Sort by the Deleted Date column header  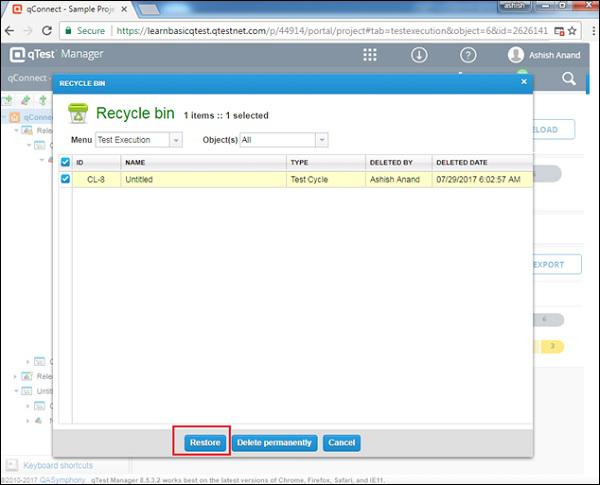462,162
